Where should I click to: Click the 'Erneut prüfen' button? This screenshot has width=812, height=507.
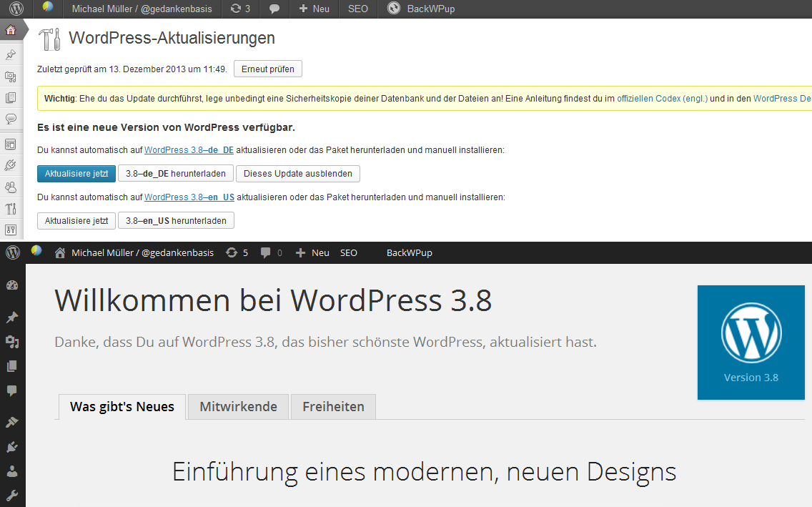coord(268,69)
